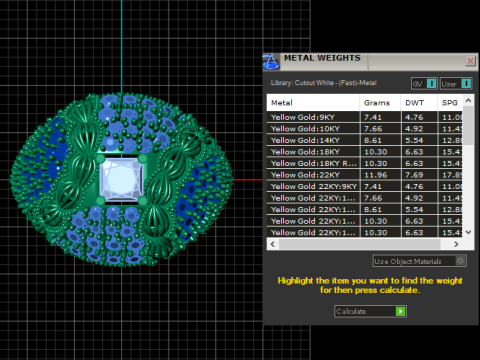Click the Library: Cutout White label
This screenshot has width=480, height=360.
click(323, 83)
